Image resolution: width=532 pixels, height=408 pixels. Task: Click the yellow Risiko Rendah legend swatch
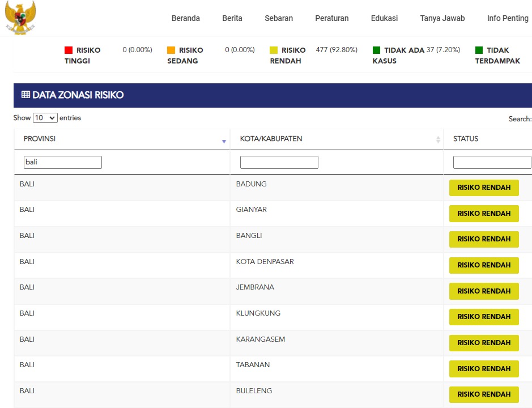click(274, 50)
